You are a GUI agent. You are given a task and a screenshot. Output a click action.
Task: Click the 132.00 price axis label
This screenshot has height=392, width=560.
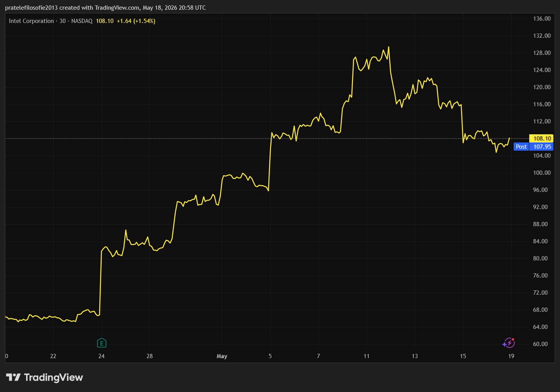coord(542,36)
